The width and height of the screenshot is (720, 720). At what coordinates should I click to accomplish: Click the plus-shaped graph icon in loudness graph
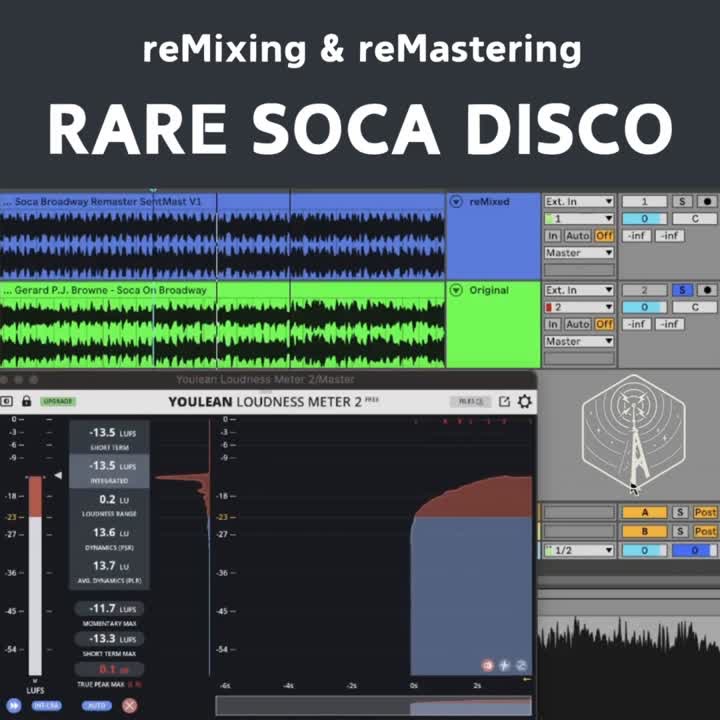pos(504,665)
